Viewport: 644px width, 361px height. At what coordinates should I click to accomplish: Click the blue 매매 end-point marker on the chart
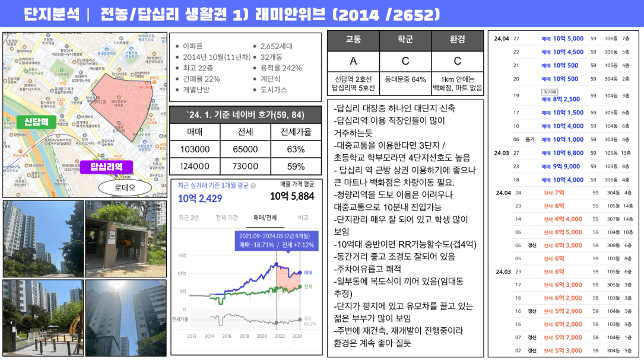point(300,273)
